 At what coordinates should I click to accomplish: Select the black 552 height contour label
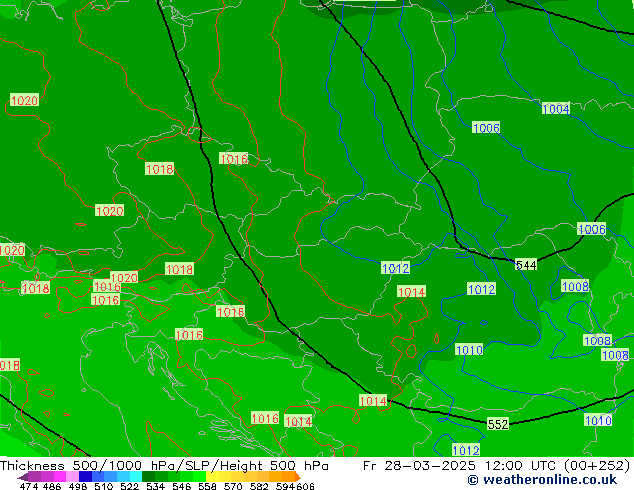pos(498,424)
